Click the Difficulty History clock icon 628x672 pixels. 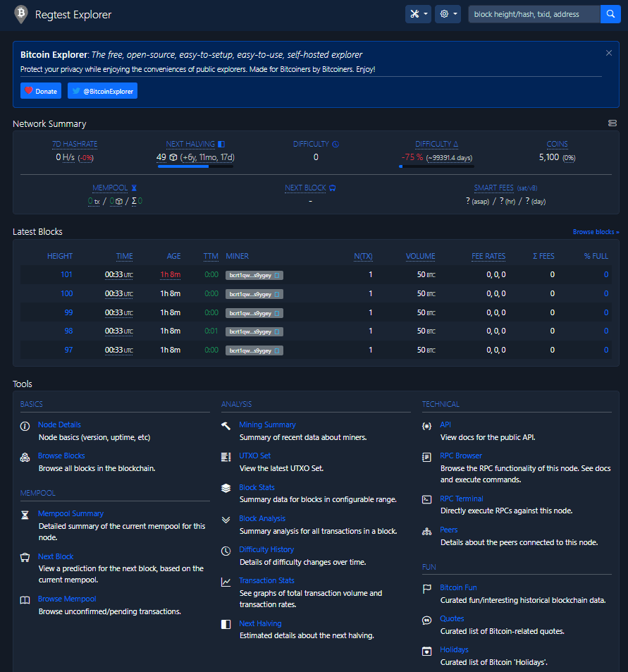pyautogui.click(x=226, y=550)
